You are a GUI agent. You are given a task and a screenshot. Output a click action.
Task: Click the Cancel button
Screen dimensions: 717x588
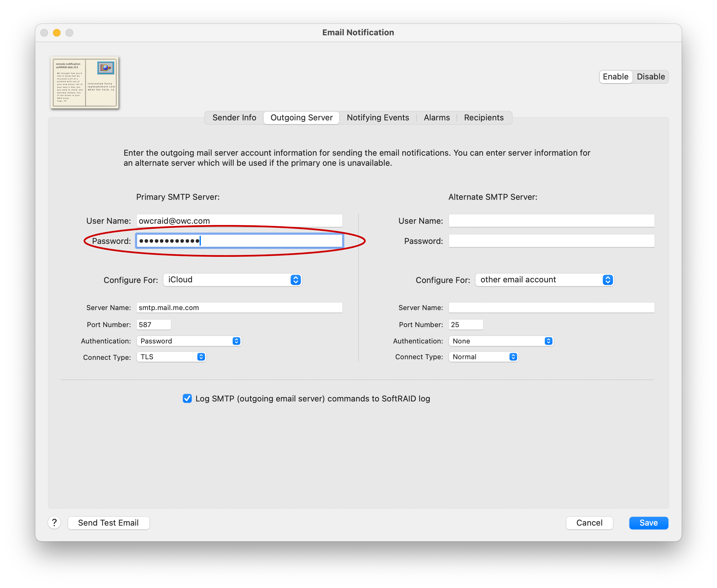(x=589, y=523)
